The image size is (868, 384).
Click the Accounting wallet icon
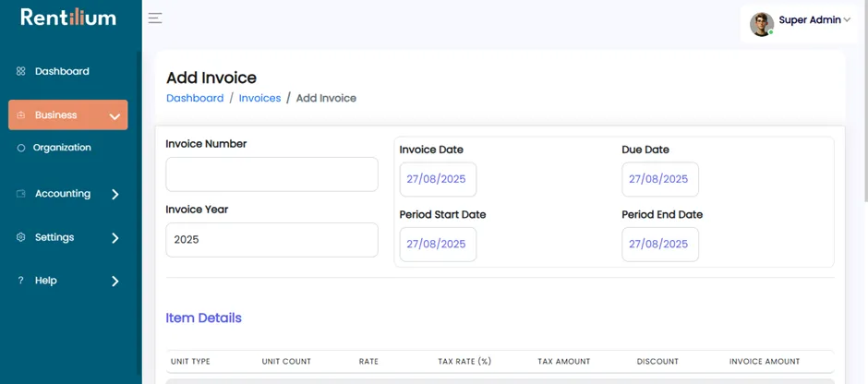click(21, 194)
